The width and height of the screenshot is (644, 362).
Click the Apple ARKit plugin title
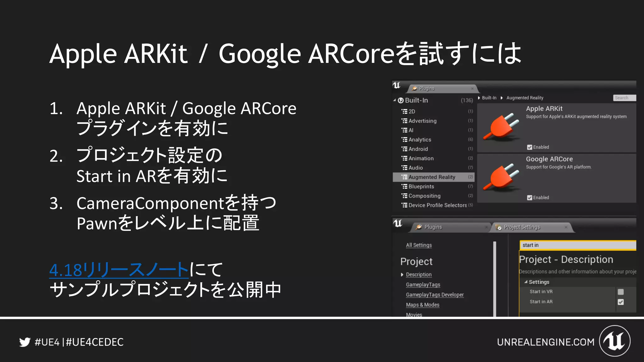tap(544, 109)
